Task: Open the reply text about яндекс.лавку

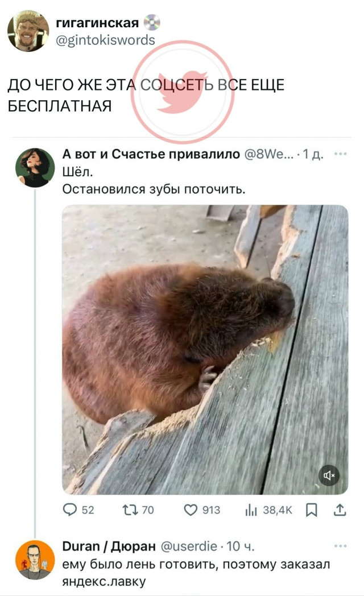Action: (x=196, y=573)
